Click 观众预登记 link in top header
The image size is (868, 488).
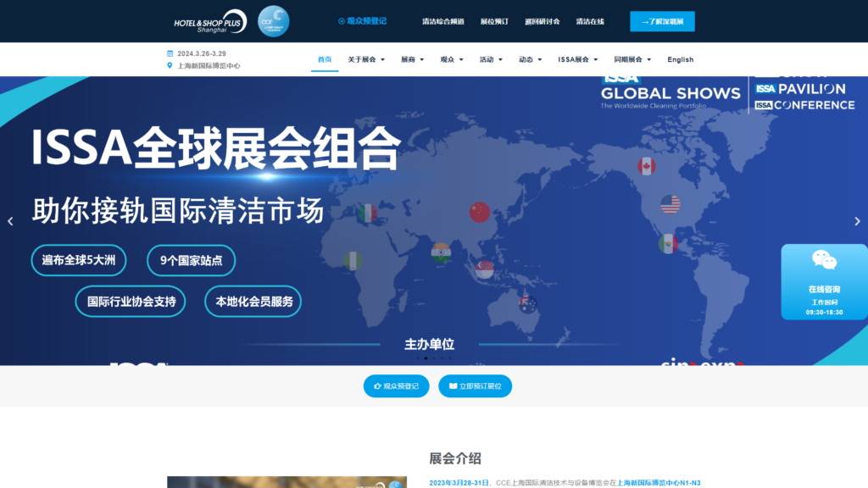click(363, 21)
